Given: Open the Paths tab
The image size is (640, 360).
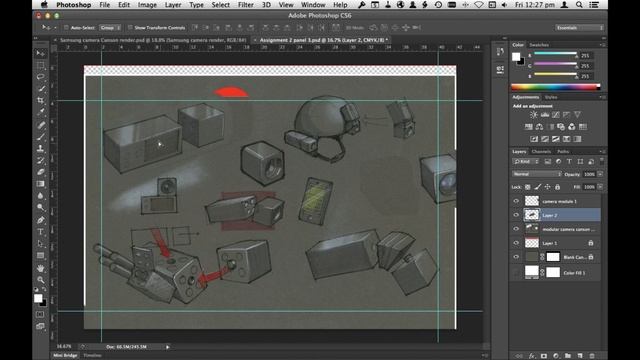Looking at the screenshot, I should pos(563,152).
